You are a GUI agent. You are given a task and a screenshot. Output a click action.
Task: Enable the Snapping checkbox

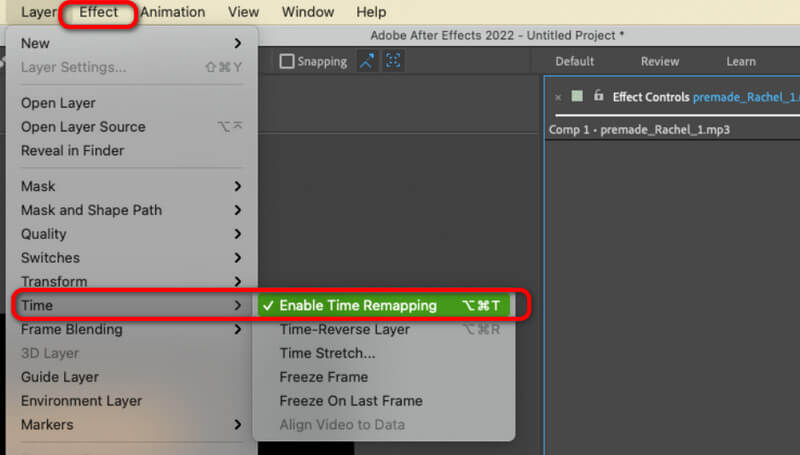pos(287,61)
